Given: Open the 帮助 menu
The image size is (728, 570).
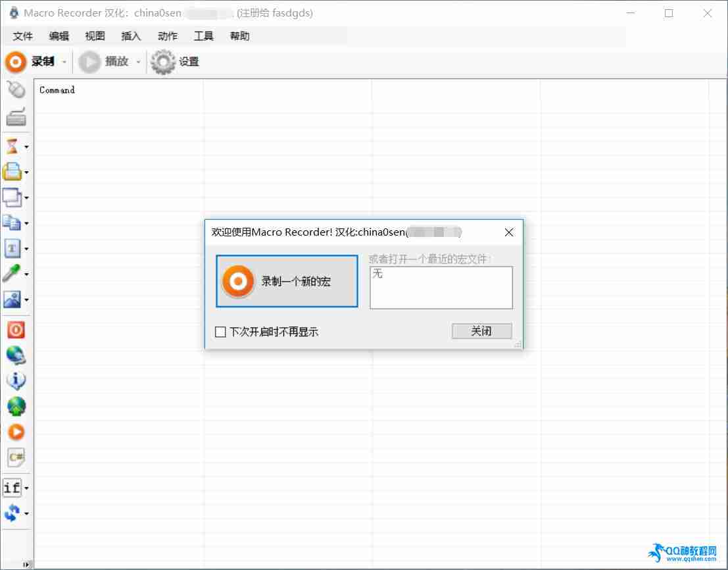Looking at the screenshot, I should pos(239,36).
